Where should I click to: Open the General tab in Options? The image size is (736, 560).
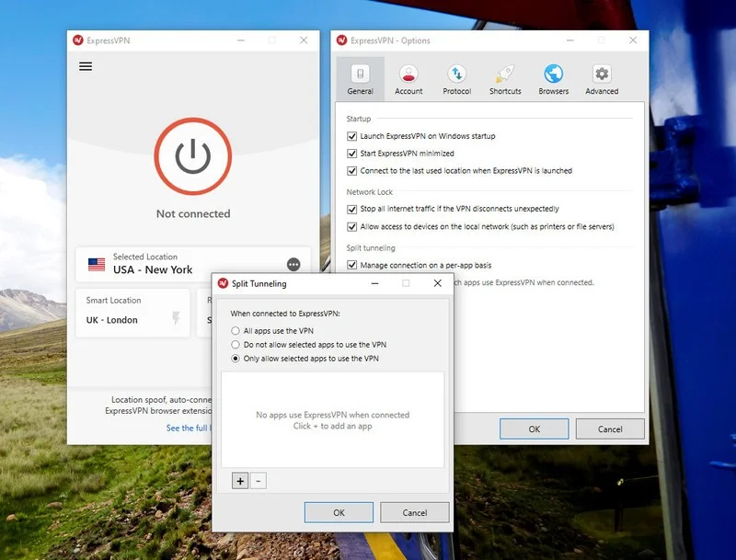(360, 79)
